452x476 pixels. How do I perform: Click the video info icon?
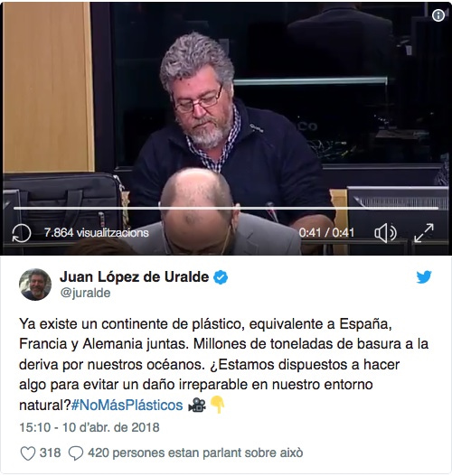[x=438, y=14]
